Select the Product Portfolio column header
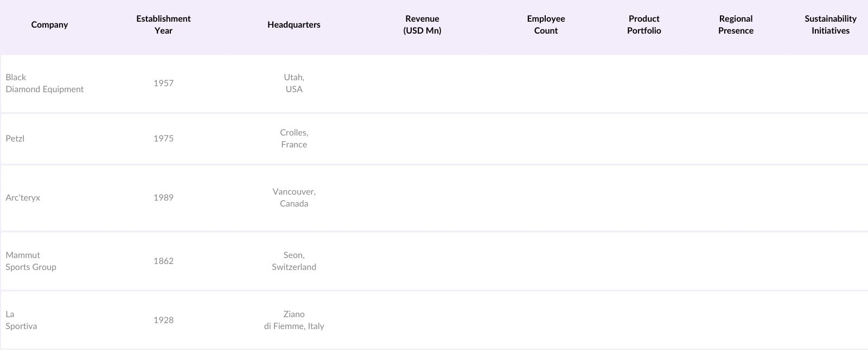The image size is (868, 354). pyautogui.click(x=644, y=25)
